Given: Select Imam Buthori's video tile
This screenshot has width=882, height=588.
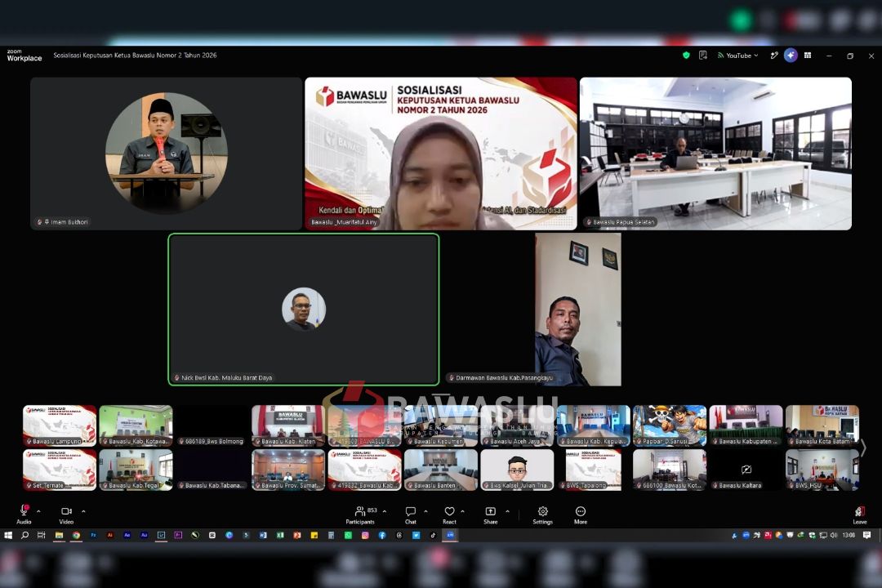Looking at the screenshot, I should [x=166, y=153].
